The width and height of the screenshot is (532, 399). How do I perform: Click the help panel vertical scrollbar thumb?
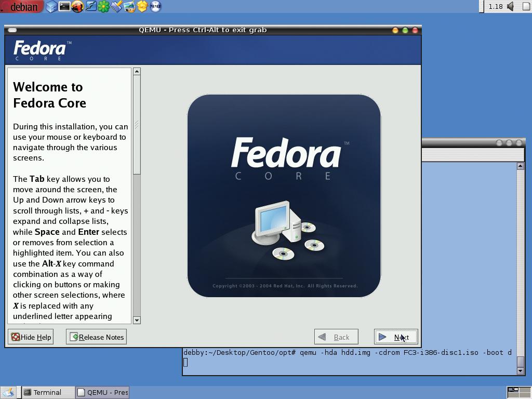137,125
